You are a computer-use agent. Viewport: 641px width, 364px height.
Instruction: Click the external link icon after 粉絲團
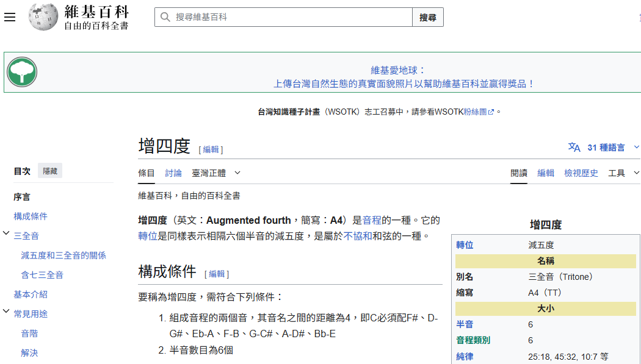click(x=491, y=112)
